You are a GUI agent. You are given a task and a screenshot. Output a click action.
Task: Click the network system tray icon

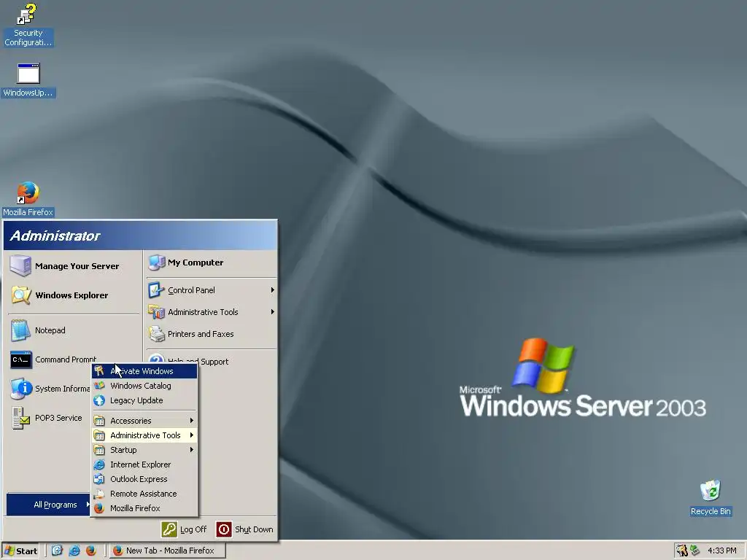pos(695,551)
